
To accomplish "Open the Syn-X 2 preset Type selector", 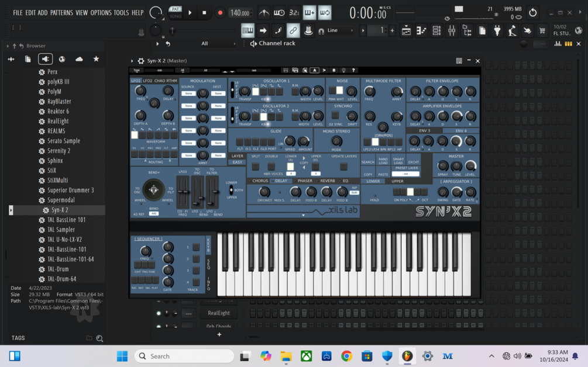I will click(136, 70).
